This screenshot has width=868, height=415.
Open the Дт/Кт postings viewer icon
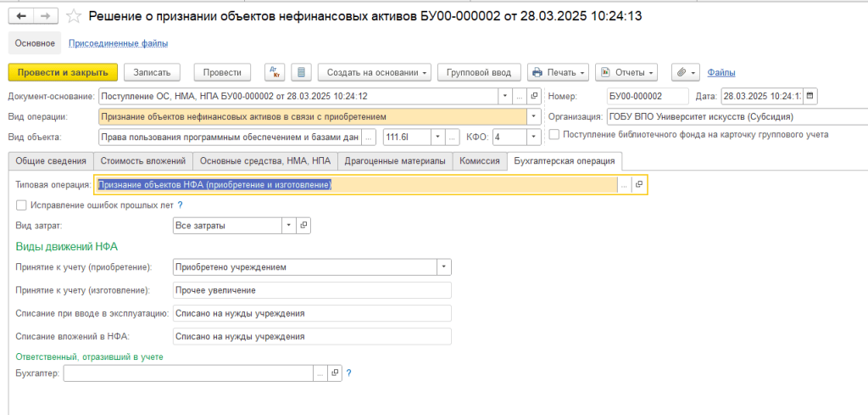point(275,72)
